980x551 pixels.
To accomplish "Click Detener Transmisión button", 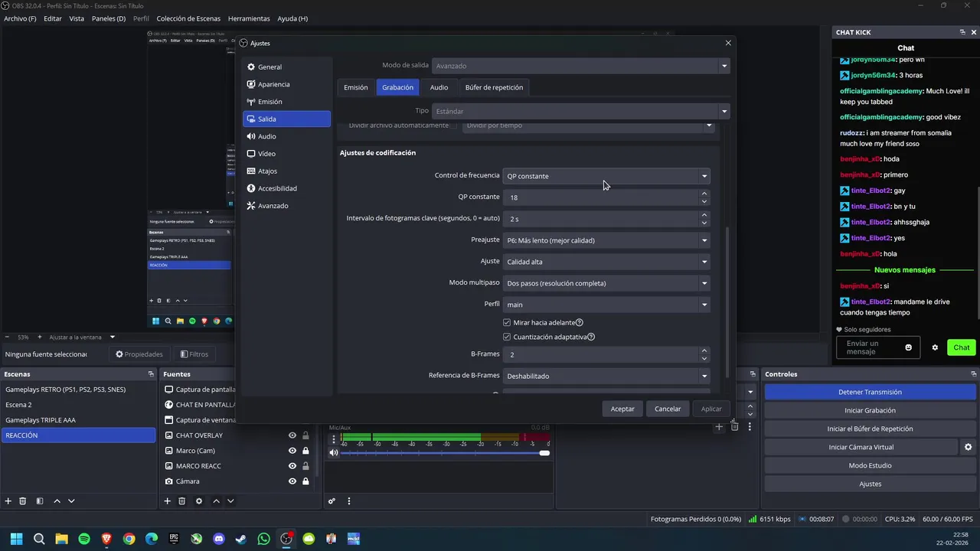I will tap(870, 392).
